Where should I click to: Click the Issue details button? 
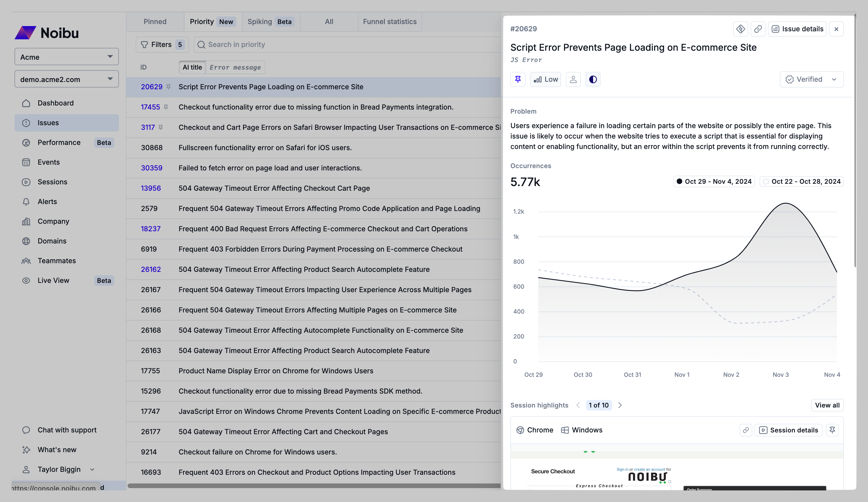click(x=797, y=29)
